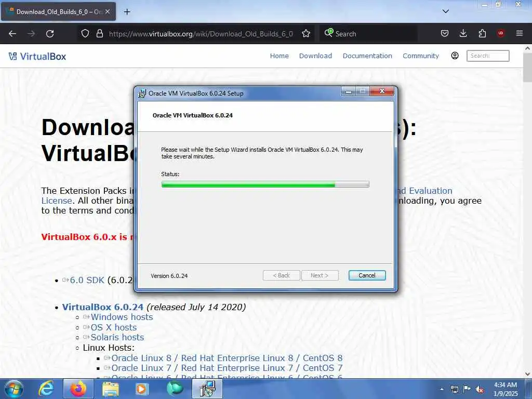532x399 pixels.
Task: Click the installer's disabled Back button
Action: 281,275
